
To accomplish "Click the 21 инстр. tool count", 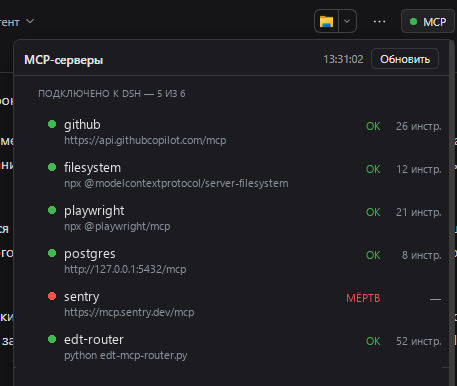I will click(x=419, y=212).
